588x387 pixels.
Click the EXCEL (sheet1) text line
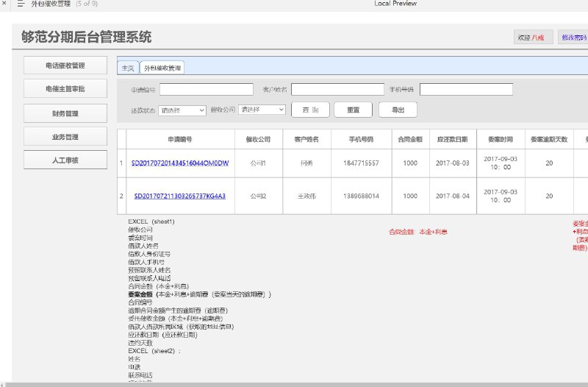(x=151, y=221)
